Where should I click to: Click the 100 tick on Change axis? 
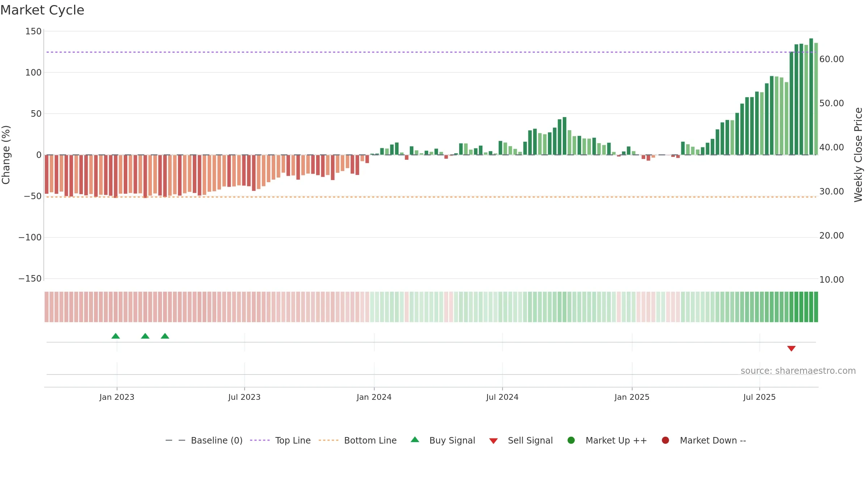click(33, 73)
